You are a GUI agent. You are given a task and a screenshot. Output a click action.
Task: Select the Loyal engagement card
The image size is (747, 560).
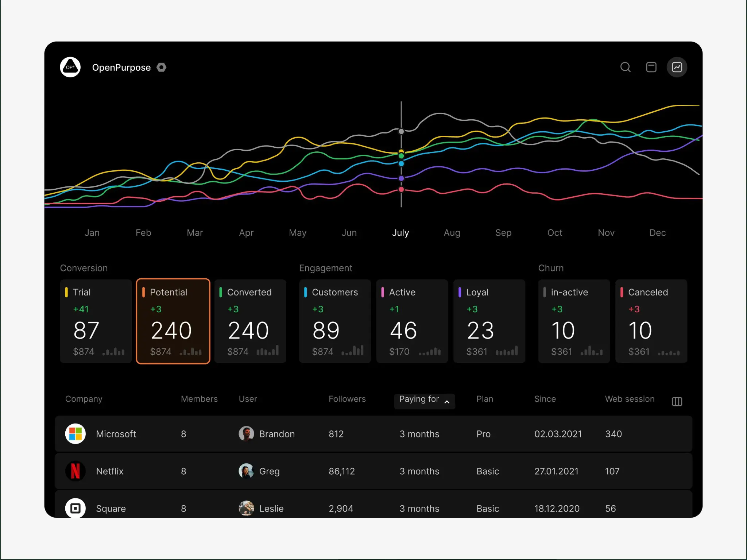click(489, 321)
